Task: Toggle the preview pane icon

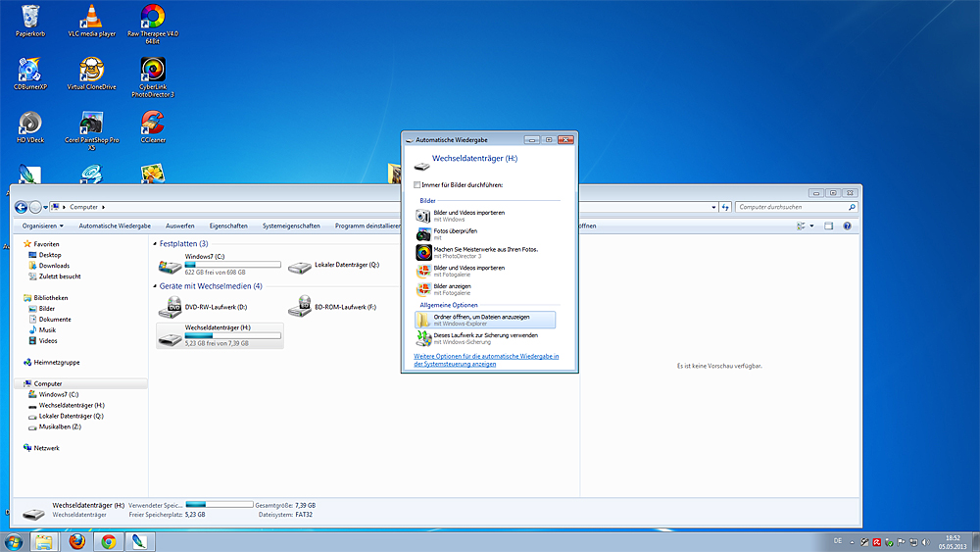Action: pyautogui.click(x=829, y=226)
